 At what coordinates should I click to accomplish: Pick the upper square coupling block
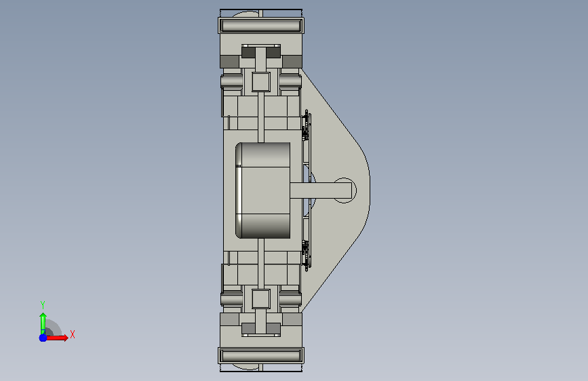pos(261,82)
